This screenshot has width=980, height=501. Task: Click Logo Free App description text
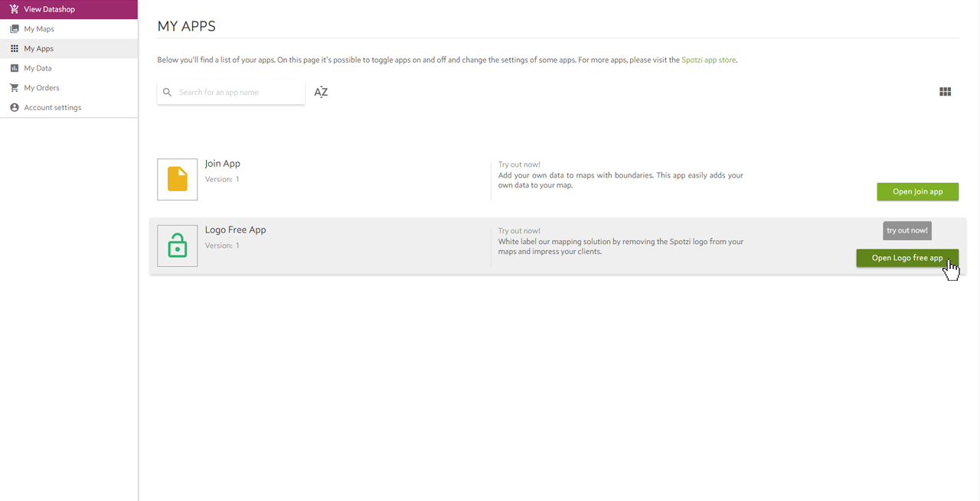point(621,246)
